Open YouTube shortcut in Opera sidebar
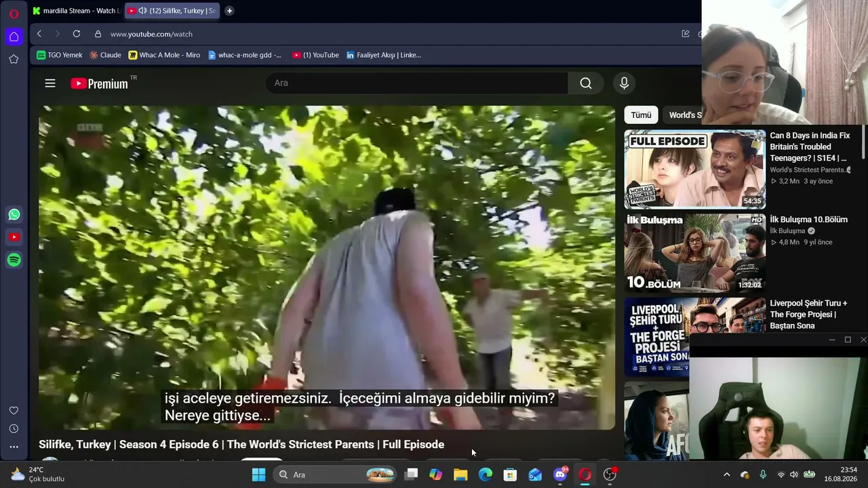This screenshot has height=488, width=868. point(14,237)
